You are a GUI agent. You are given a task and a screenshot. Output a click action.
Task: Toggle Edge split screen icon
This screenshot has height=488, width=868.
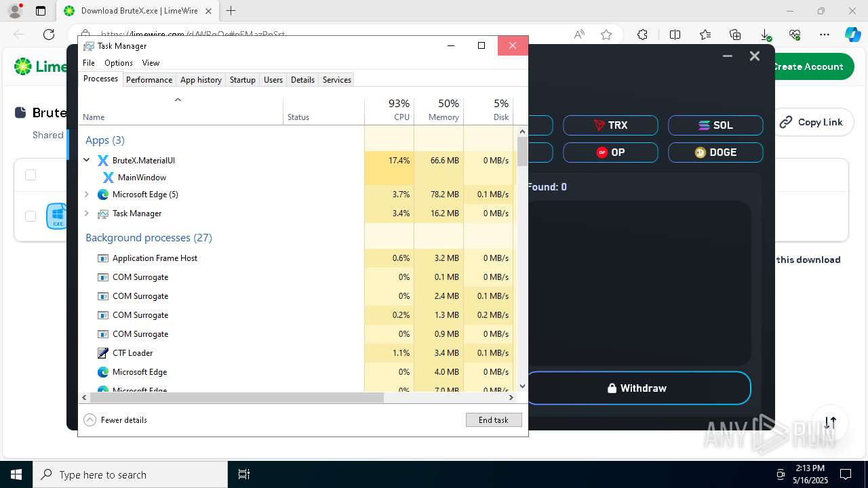click(x=675, y=35)
